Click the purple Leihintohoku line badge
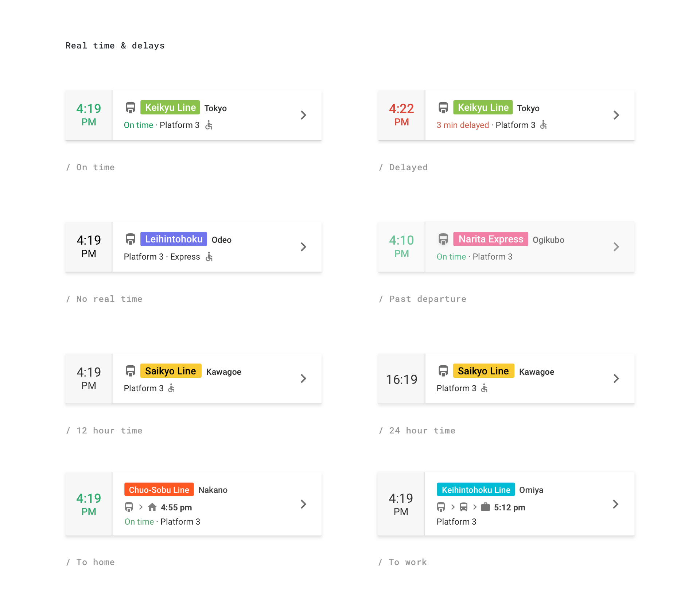Image resolution: width=700 pixels, height=607 pixels. [174, 239]
